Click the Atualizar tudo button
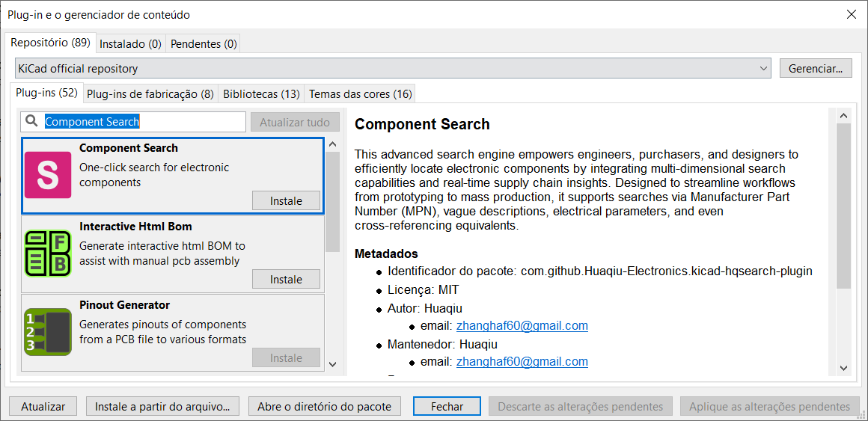868x421 pixels. tap(295, 122)
